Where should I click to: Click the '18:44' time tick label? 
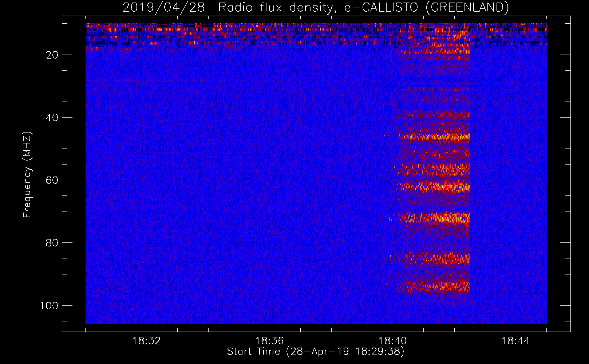(516, 341)
